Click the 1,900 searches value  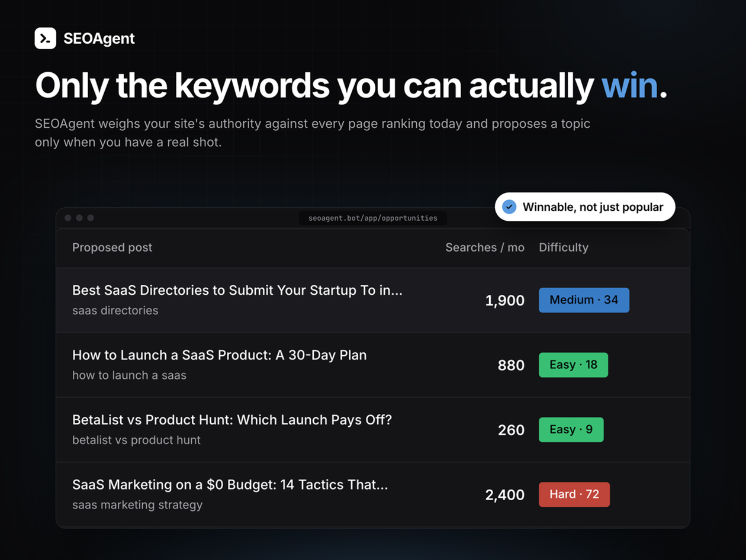coord(505,301)
